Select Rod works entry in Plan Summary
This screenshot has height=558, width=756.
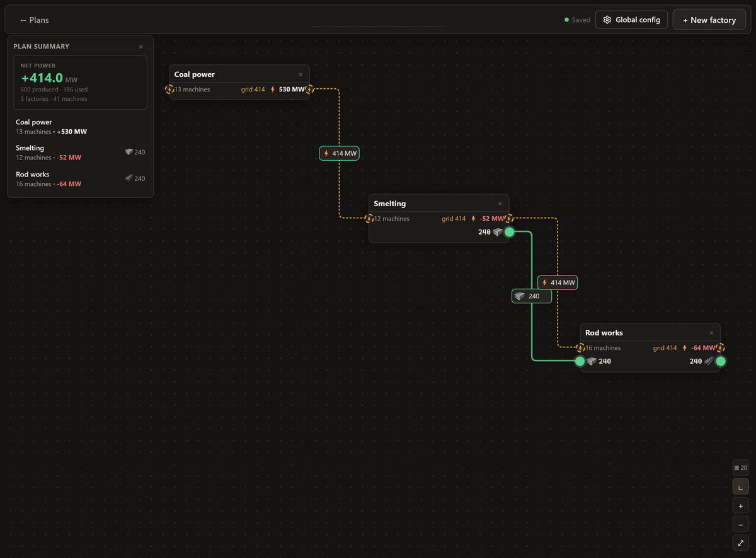pos(80,179)
